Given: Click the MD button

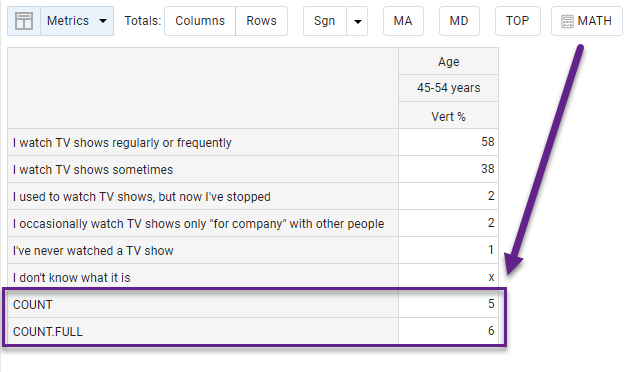Looking at the screenshot, I should [459, 21].
